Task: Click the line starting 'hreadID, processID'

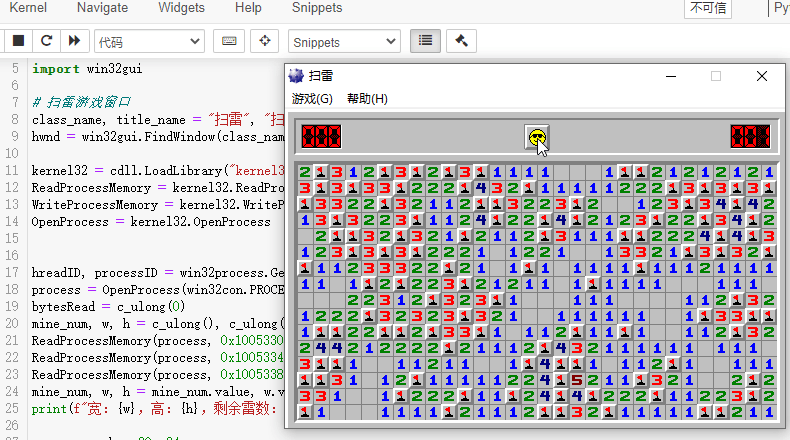Action: [158, 273]
